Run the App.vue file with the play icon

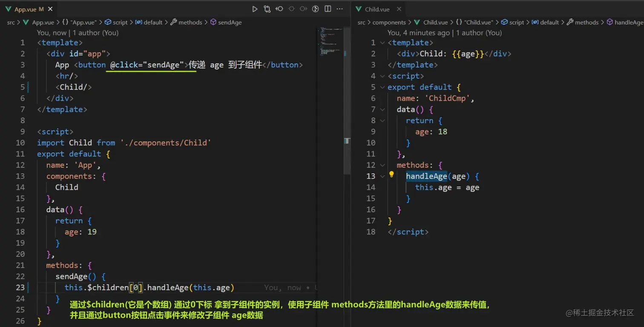(255, 9)
